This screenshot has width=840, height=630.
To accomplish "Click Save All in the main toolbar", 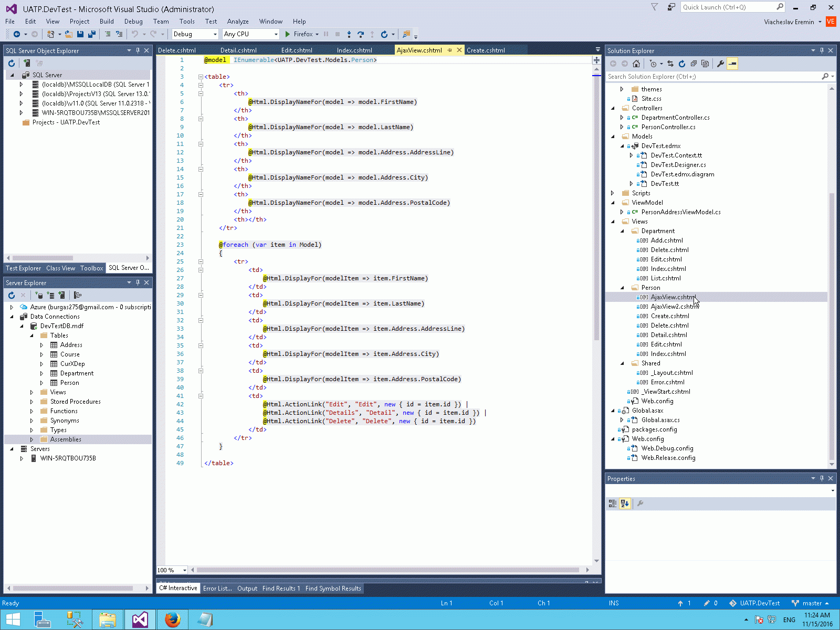I will tap(92, 34).
